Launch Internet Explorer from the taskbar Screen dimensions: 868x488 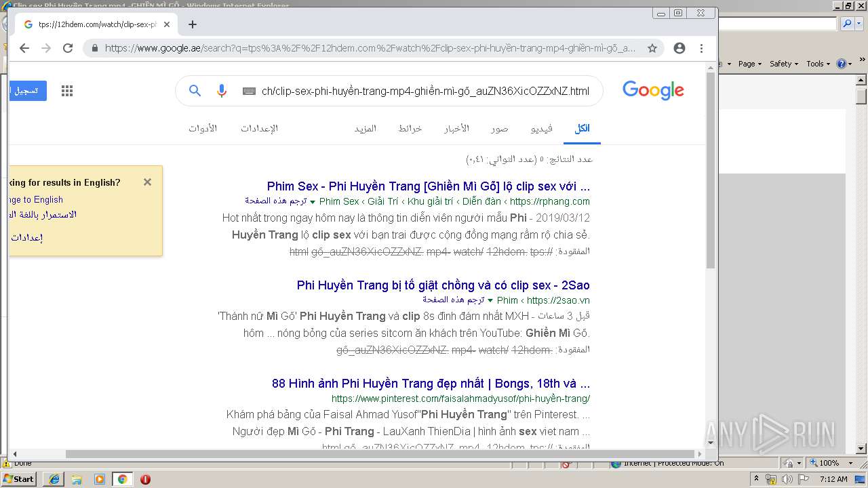[x=54, y=479]
